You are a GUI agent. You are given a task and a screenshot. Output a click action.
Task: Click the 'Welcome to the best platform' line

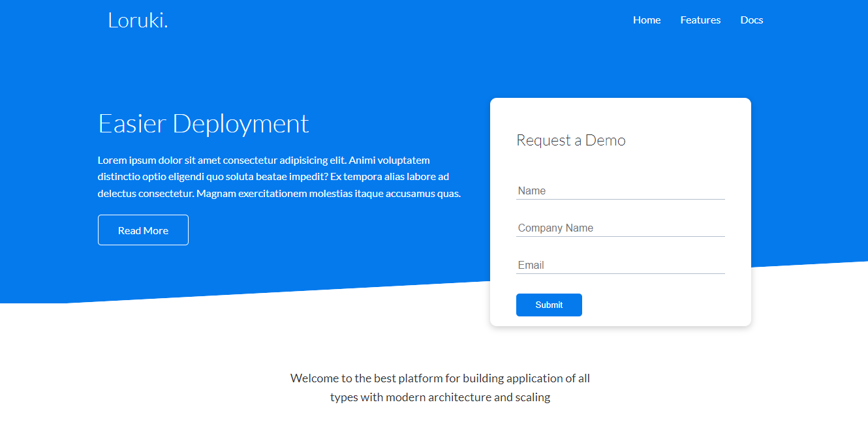pos(440,378)
